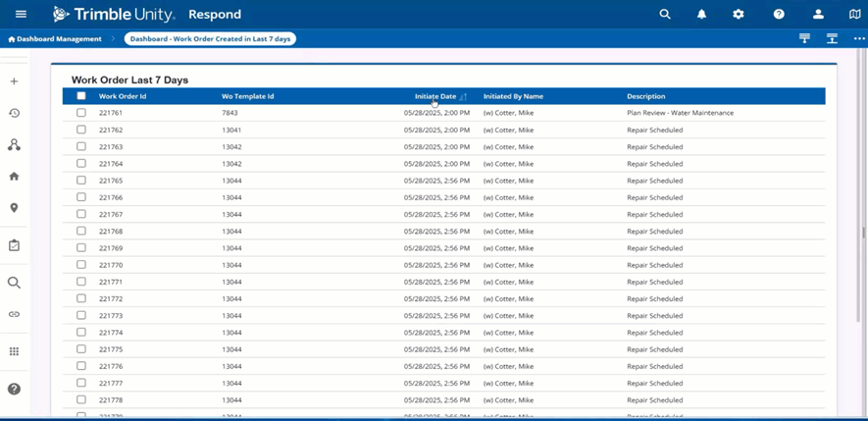Image resolution: width=868 pixels, height=421 pixels.
Task: Select the Work Order Created in Last 7 days tab
Action: point(210,39)
